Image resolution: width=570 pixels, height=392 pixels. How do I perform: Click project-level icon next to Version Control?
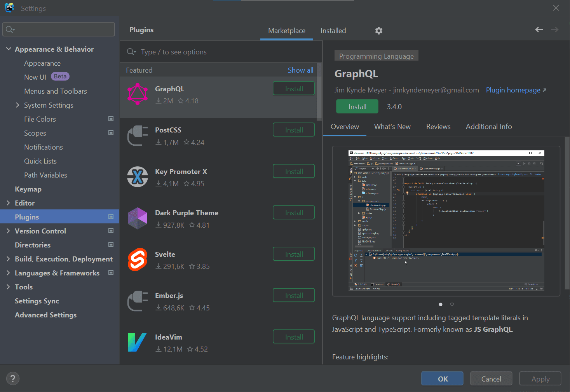(111, 230)
